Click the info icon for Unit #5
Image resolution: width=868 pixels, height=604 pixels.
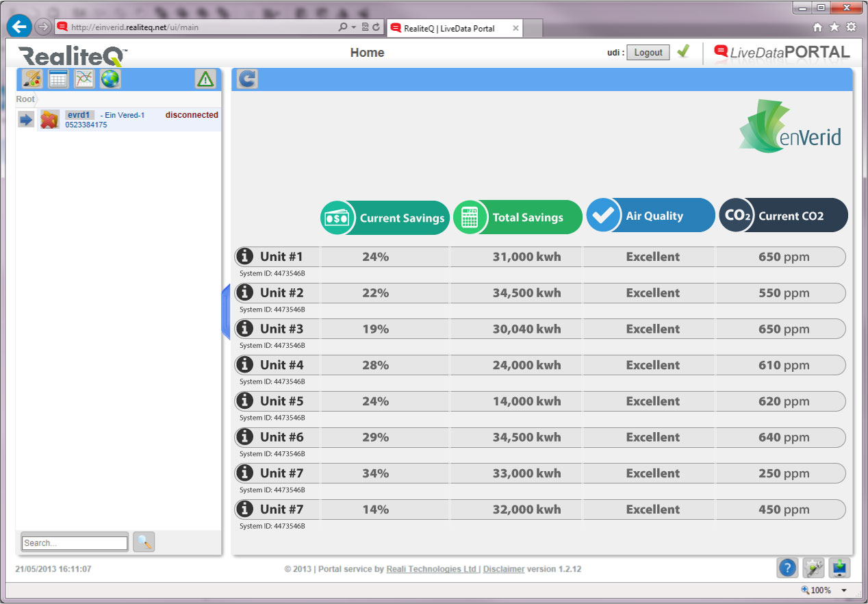tap(244, 401)
